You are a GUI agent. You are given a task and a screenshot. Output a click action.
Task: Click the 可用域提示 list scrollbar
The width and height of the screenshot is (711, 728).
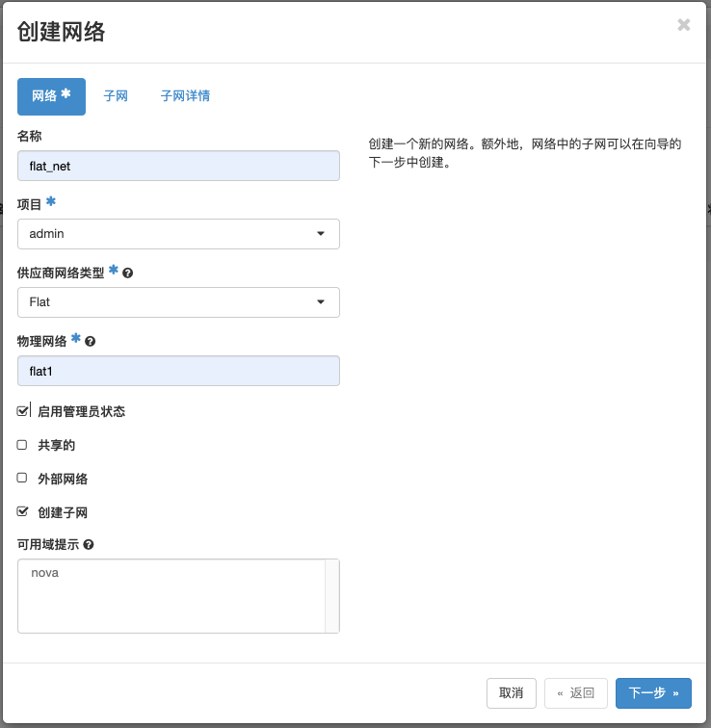pyautogui.click(x=332, y=596)
